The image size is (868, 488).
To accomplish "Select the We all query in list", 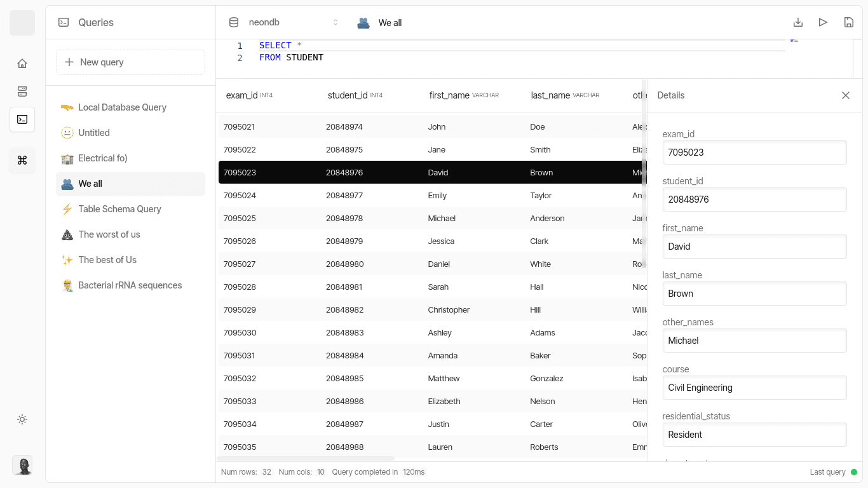I will pyautogui.click(x=130, y=184).
